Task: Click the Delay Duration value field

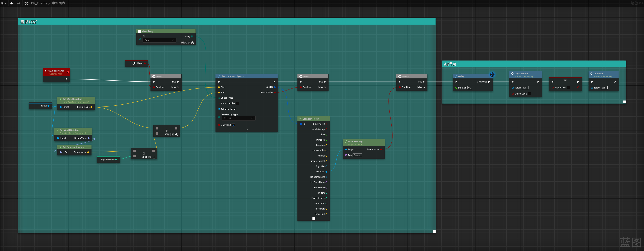Action: click(469, 88)
